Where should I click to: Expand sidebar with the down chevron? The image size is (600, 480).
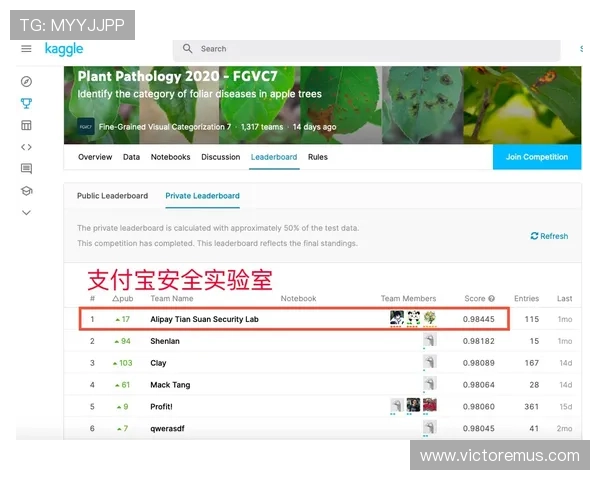pos(26,213)
